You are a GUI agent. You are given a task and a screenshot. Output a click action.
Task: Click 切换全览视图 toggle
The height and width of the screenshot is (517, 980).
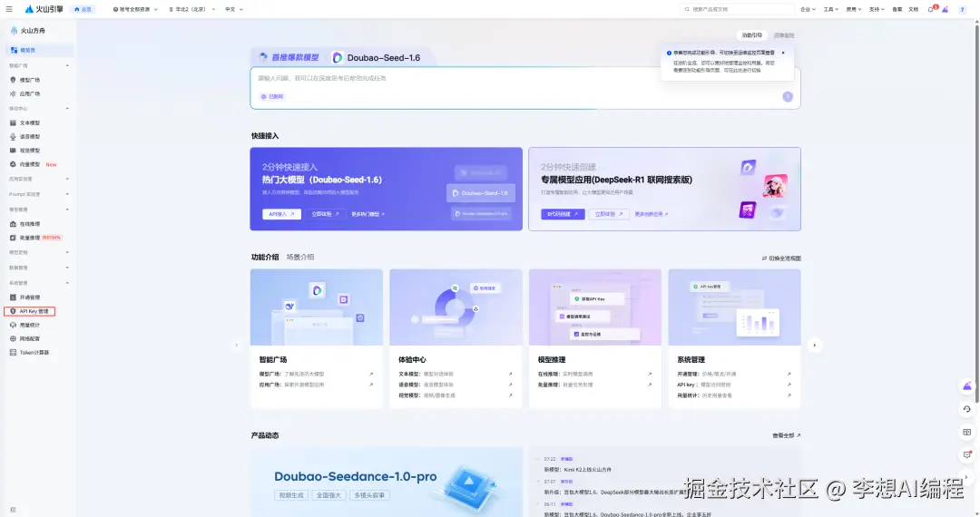pos(781,258)
